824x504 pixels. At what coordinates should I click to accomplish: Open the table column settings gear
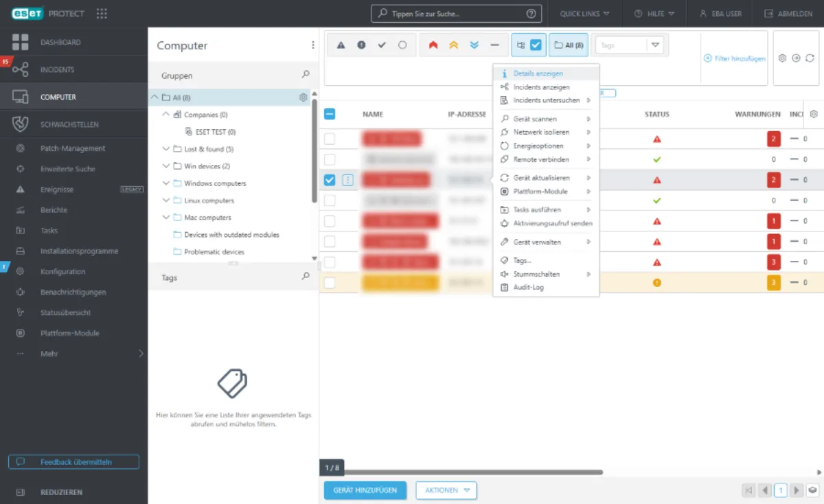[814, 114]
